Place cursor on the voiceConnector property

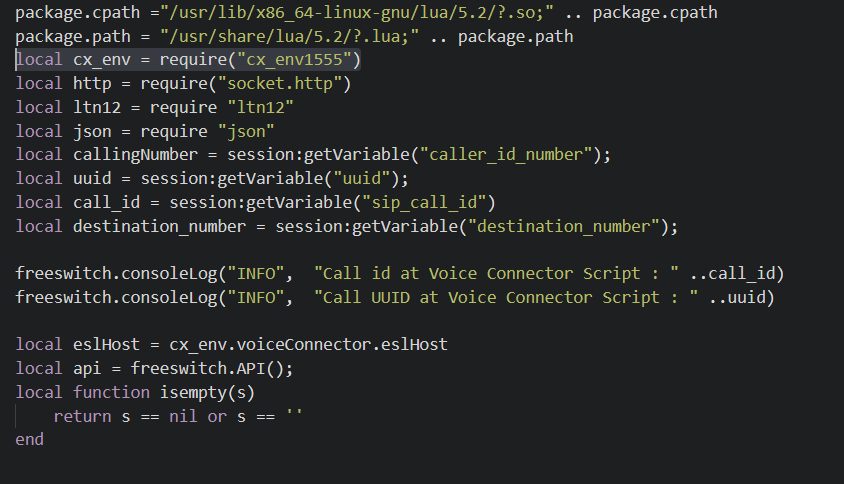click(303, 344)
